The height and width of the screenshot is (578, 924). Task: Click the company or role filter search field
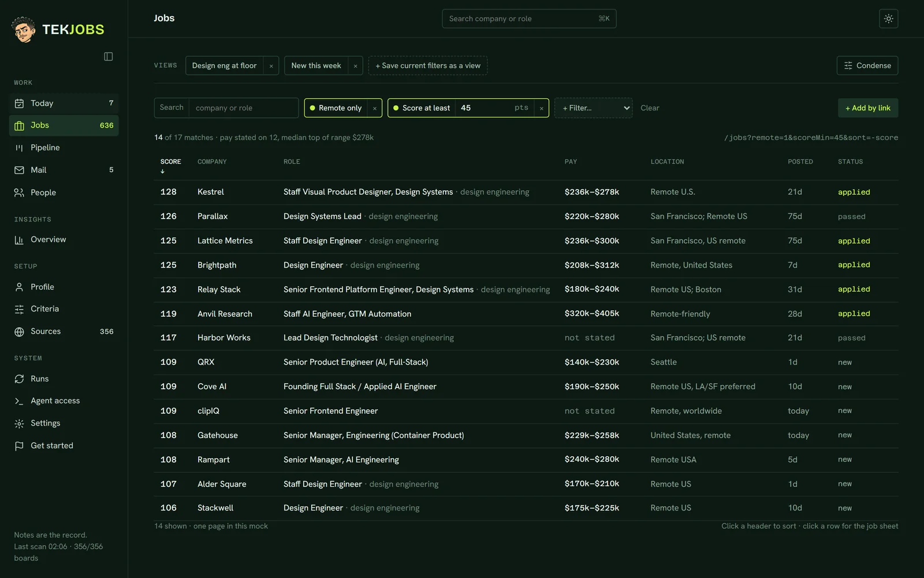(244, 108)
